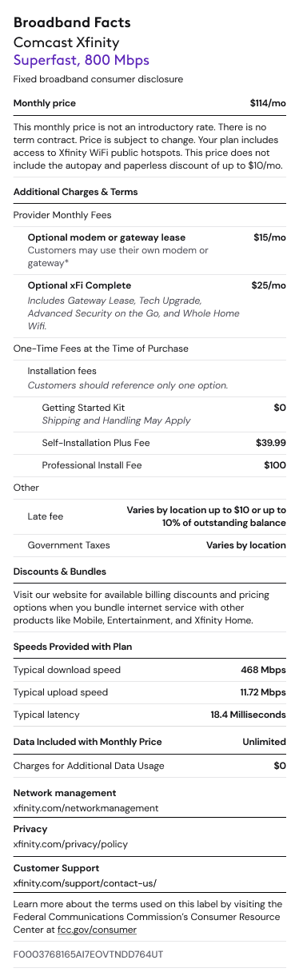Viewport: 299px width, 980px height.
Task: Select the Typical upload speed 11.72 Mbps value
Action: click(263, 692)
